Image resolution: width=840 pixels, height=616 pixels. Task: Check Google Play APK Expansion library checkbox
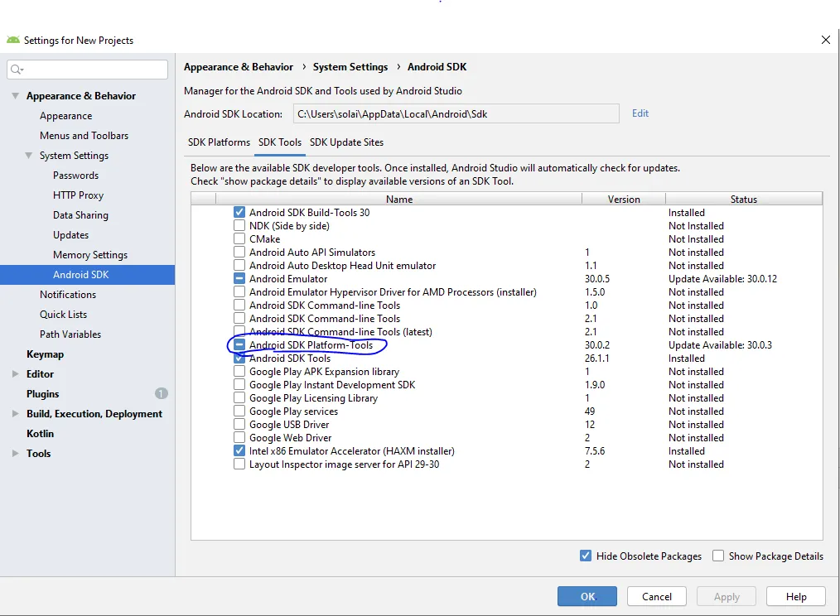tap(239, 371)
